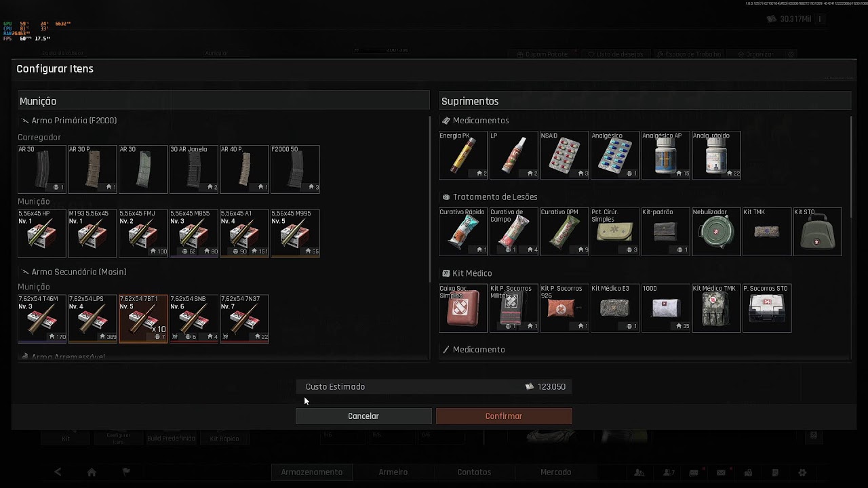The image size is (868, 488).
Task: Select the black AR 30 magazine
Action: (x=42, y=169)
